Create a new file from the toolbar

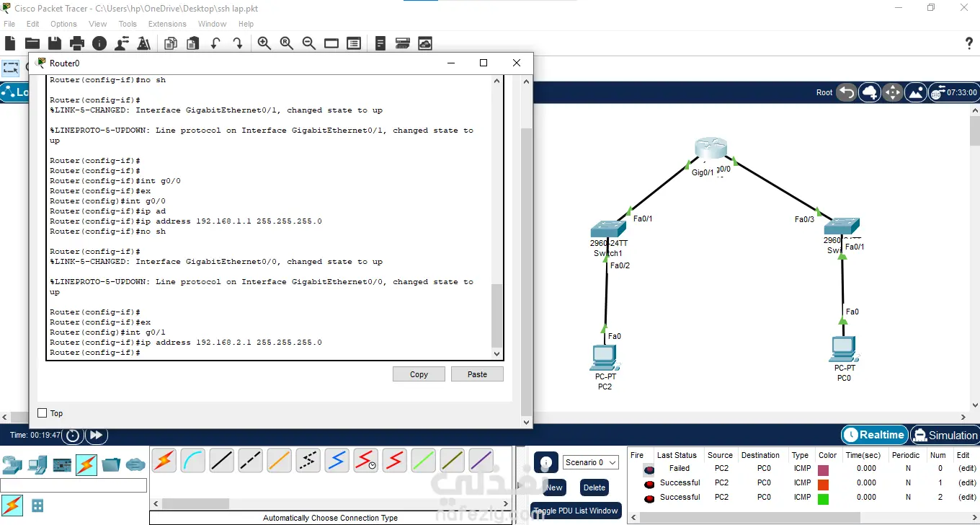pos(10,43)
